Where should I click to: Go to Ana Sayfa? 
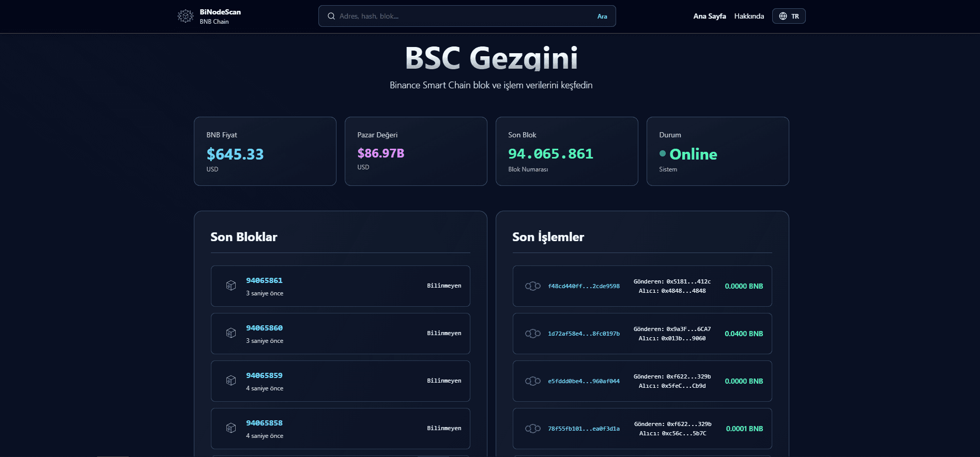click(x=710, y=16)
